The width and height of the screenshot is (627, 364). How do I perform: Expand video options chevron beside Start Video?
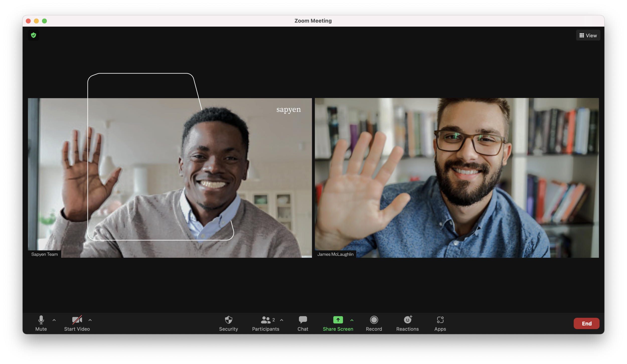tap(90, 320)
